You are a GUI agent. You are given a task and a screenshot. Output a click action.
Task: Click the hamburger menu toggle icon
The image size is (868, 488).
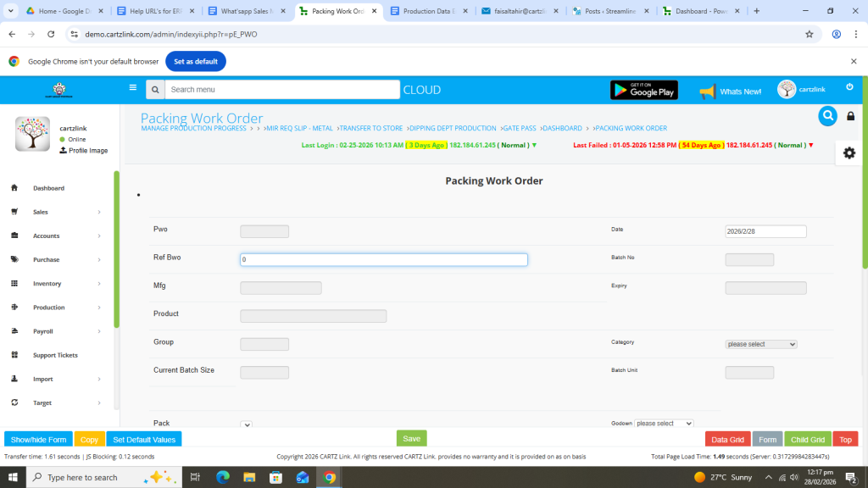pyautogui.click(x=132, y=87)
